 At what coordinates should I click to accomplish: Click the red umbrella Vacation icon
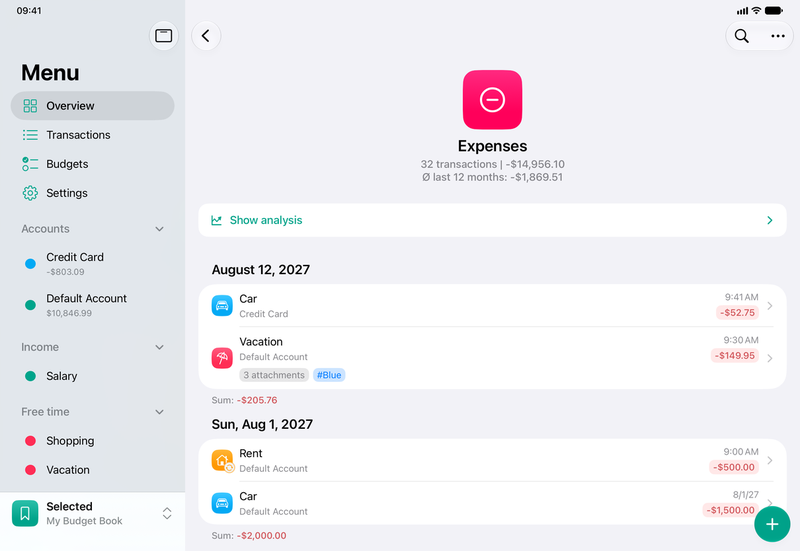coord(222,358)
